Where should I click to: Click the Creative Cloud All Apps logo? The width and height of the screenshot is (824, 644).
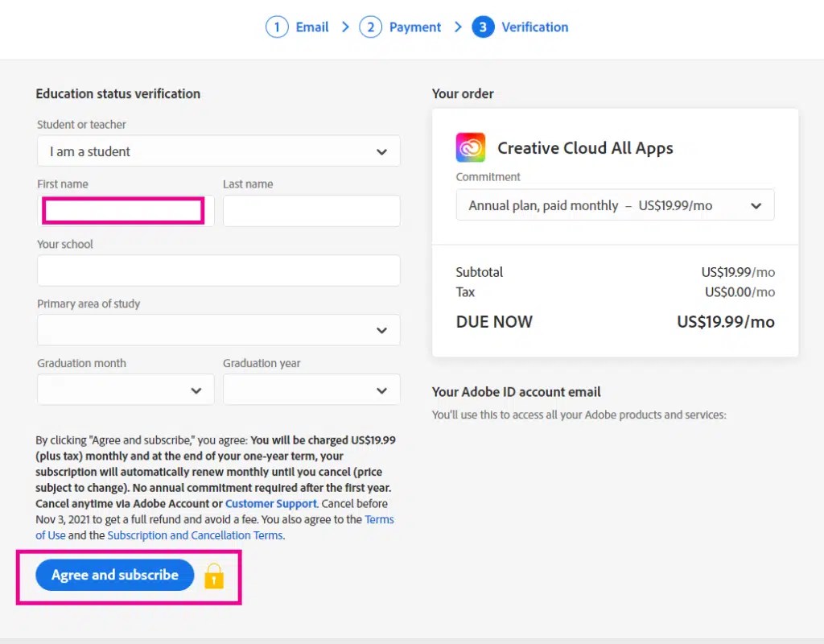(470, 147)
